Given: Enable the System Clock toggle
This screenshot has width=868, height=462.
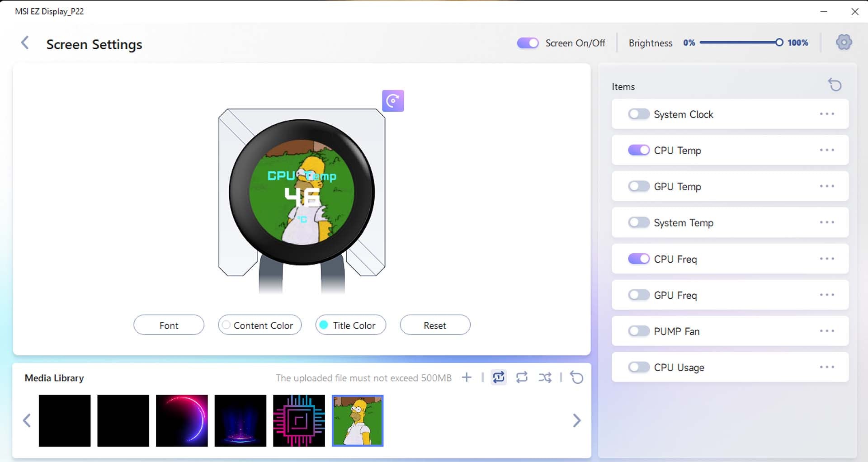Looking at the screenshot, I should (x=638, y=114).
